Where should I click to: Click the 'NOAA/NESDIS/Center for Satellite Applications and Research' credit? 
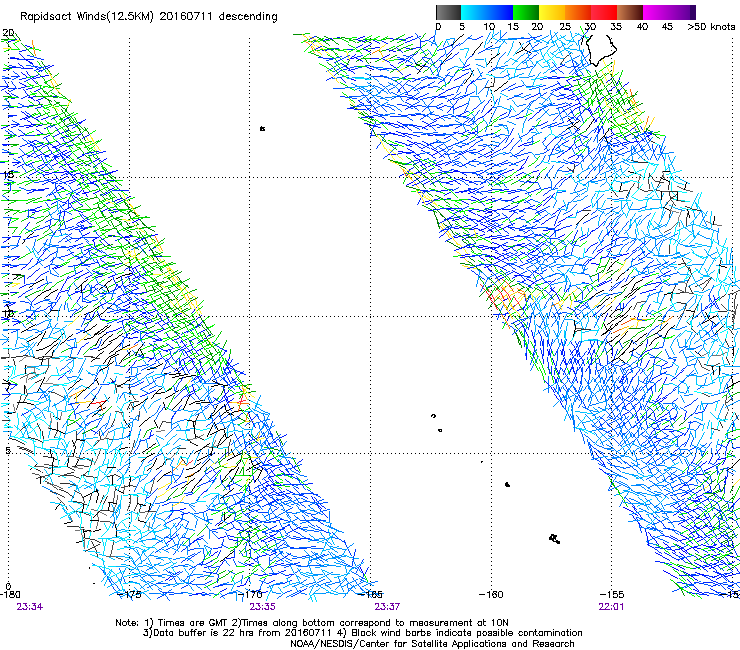tap(432, 644)
